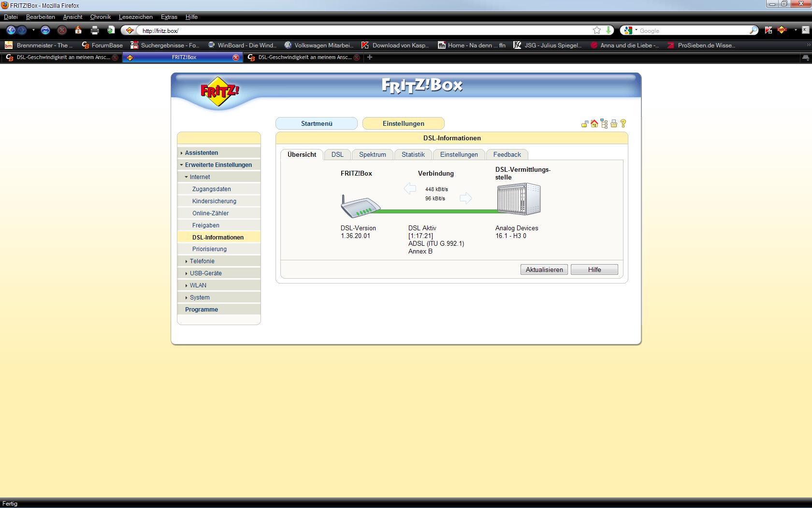Open Kindersicherung in the sidebar

point(219,201)
